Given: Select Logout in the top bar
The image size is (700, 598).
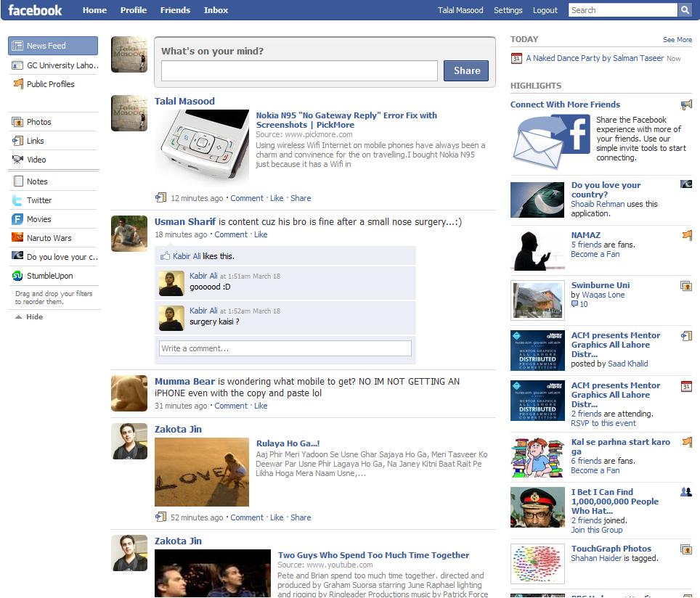Looking at the screenshot, I should point(545,10).
